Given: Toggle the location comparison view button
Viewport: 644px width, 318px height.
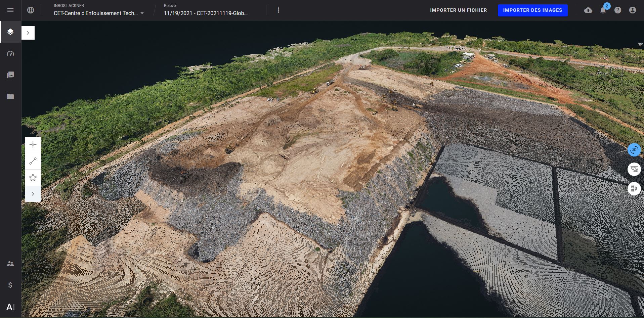Looking at the screenshot, I should (634, 189).
